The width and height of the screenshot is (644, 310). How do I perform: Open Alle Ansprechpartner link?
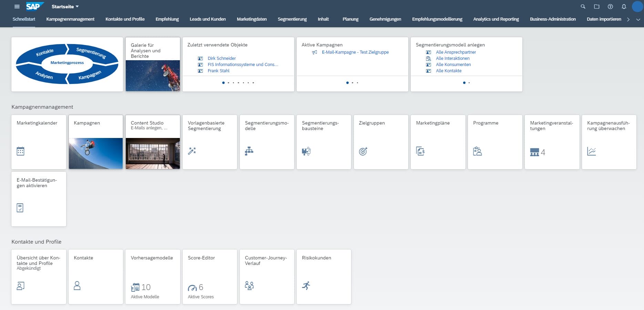pyautogui.click(x=456, y=52)
